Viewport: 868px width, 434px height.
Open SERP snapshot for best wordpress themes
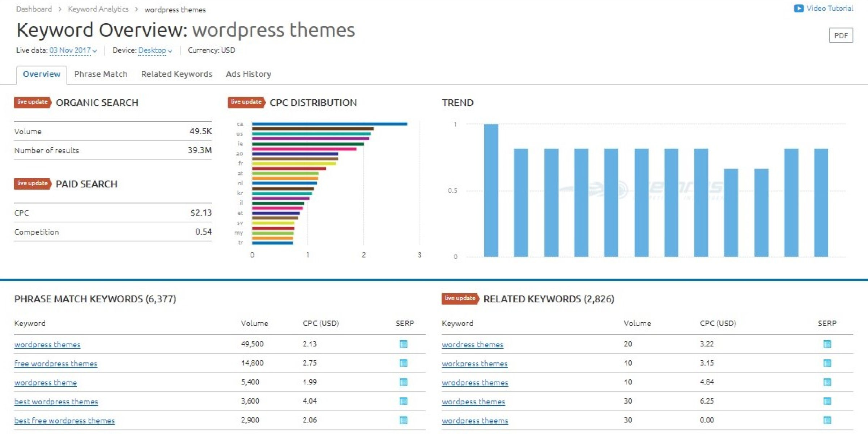click(403, 401)
